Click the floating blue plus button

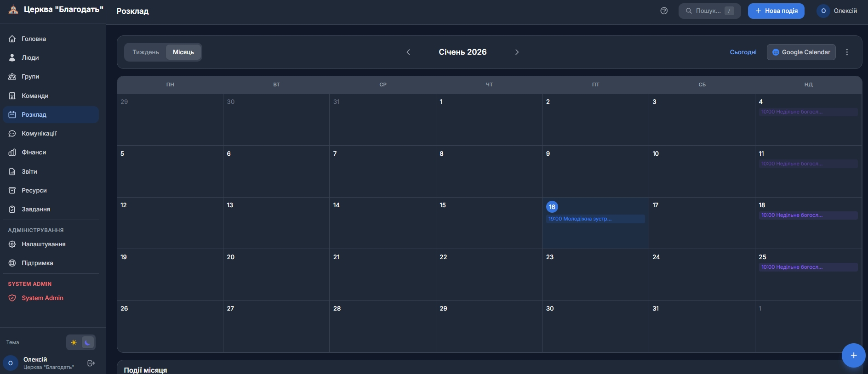853,356
